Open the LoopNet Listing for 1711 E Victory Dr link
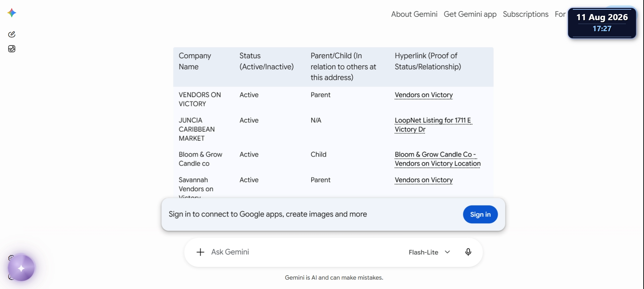Viewport: 644px width, 289px height. (433, 125)
